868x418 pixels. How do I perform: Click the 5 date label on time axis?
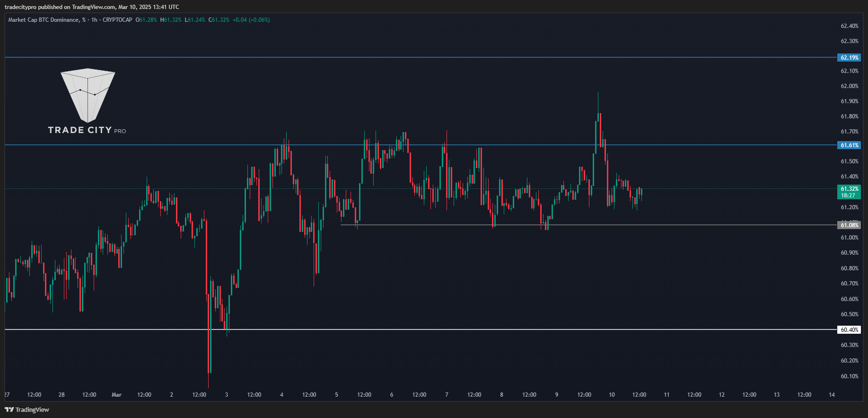pos(336,395)
